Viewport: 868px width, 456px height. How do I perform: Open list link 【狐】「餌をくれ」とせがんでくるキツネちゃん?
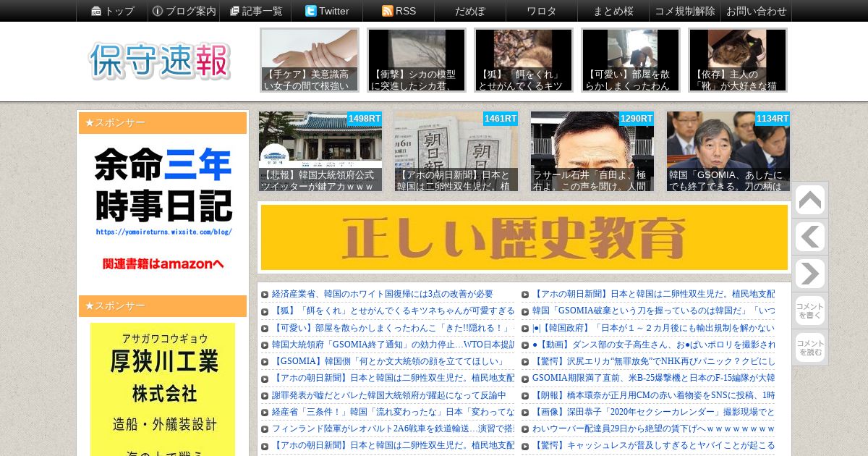tap(393, 311)
